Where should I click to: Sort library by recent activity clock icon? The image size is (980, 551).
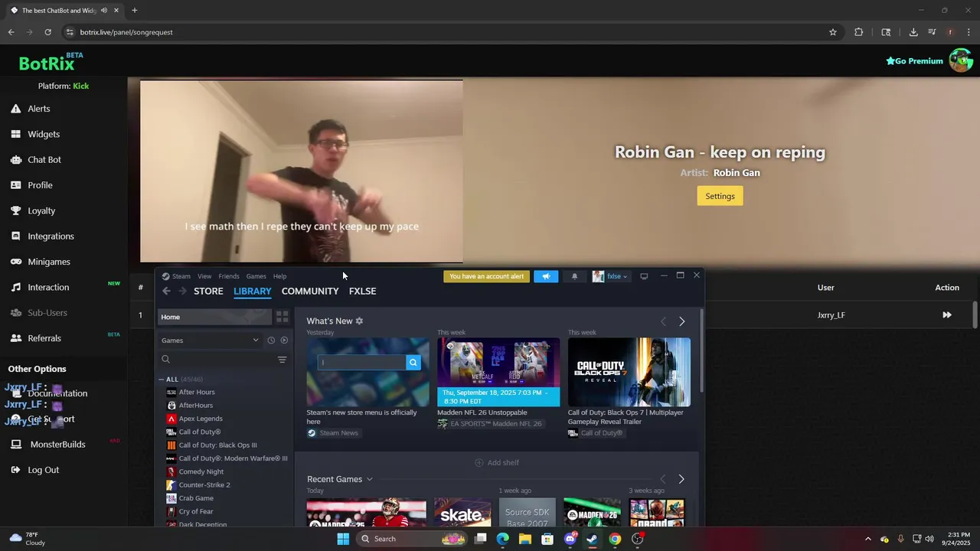pyautogui.click(x=270, y=341)
